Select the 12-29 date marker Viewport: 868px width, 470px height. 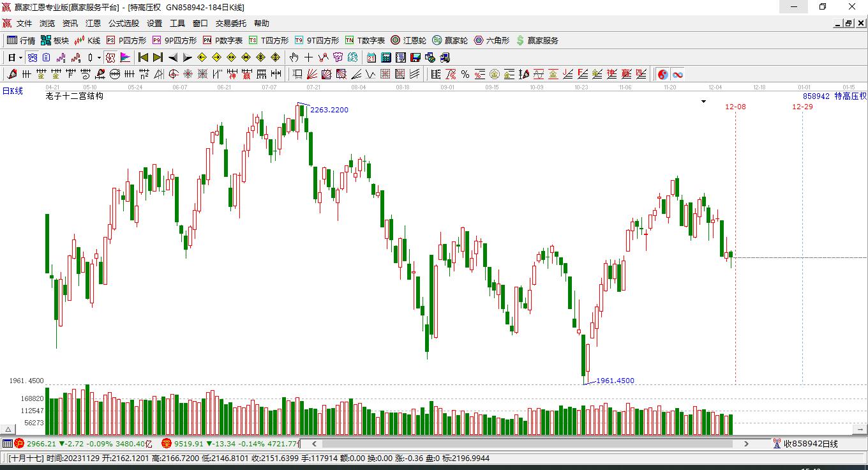[x=802, y=107]
